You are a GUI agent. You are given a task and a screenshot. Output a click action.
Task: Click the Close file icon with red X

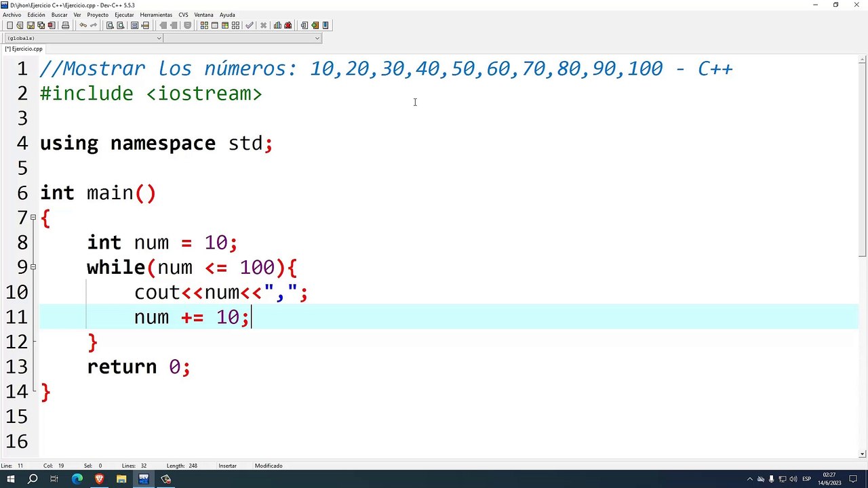click(51, 25)
